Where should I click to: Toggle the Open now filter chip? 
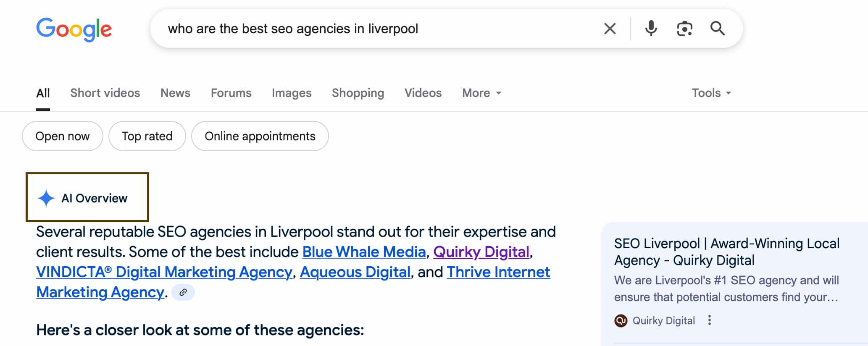coord(63,136)
